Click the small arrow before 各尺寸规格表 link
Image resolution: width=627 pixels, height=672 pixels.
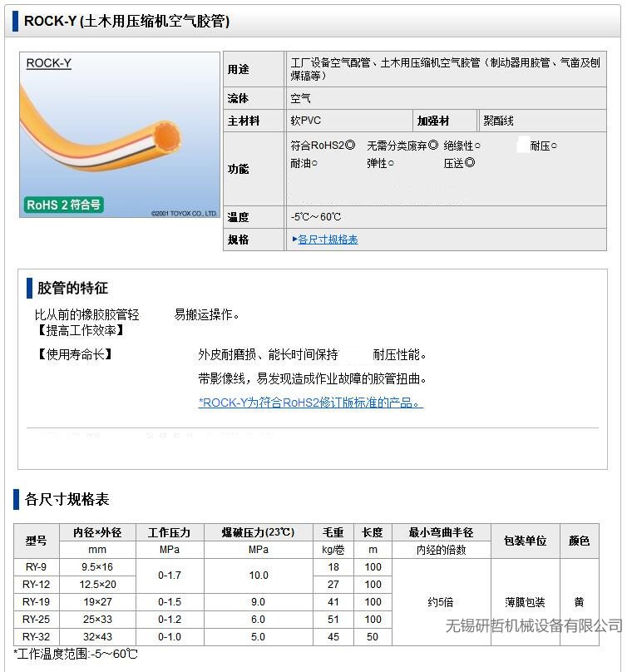294,240
